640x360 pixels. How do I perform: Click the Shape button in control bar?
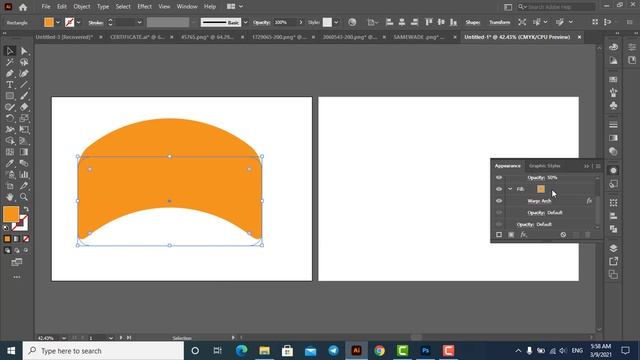pyautogui.click(x=473, y=22)
